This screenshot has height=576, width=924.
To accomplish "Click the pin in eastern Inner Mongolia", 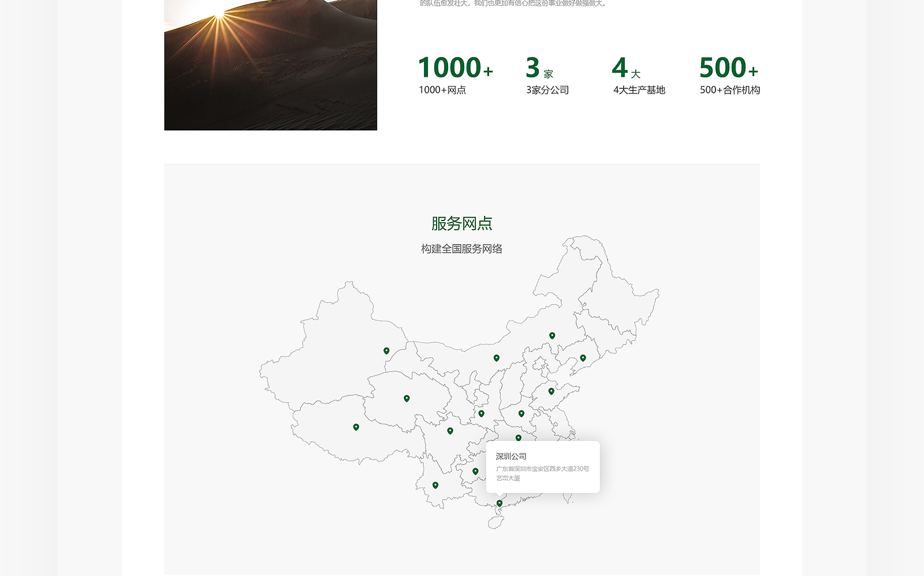I will tap(552, 335).
